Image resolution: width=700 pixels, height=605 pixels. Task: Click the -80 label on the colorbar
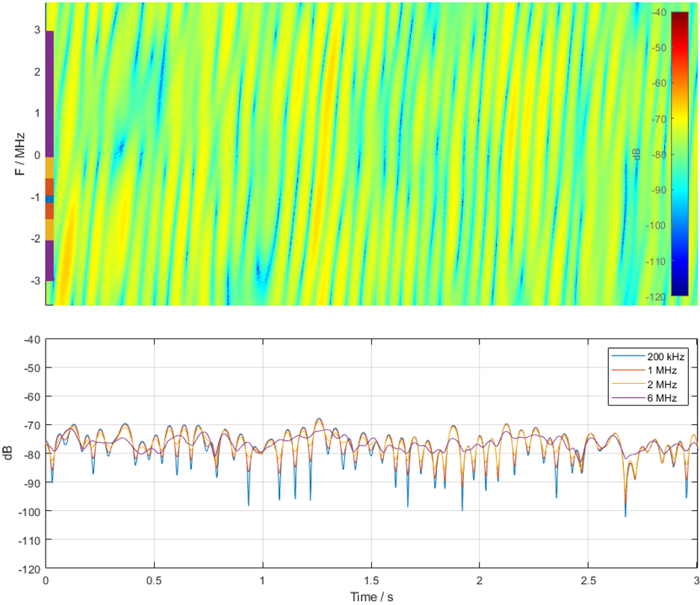click(659, 155)
